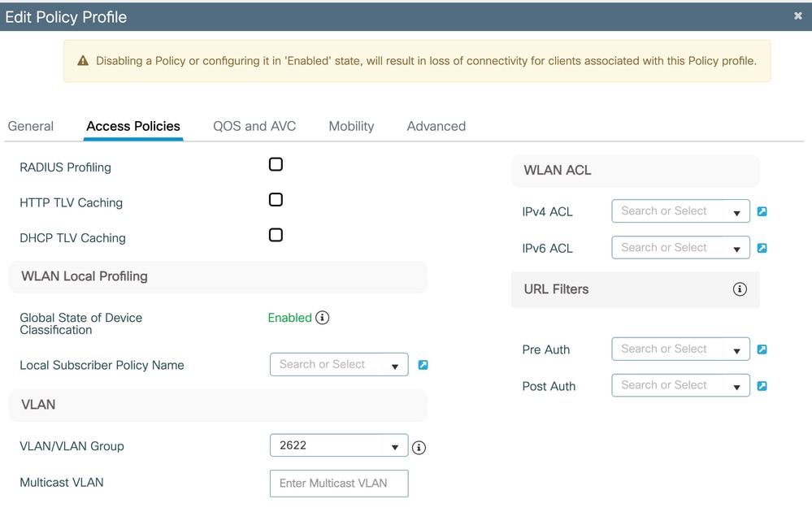The image size is (812, 512).
Task: Click the VLAN section header
Action: [x=218, y=405]
